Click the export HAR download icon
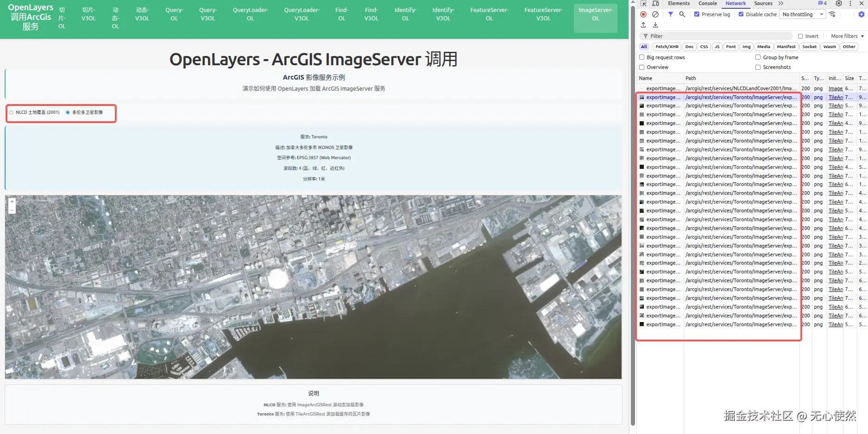The image size is (868, 434). (x=655, y=25)
